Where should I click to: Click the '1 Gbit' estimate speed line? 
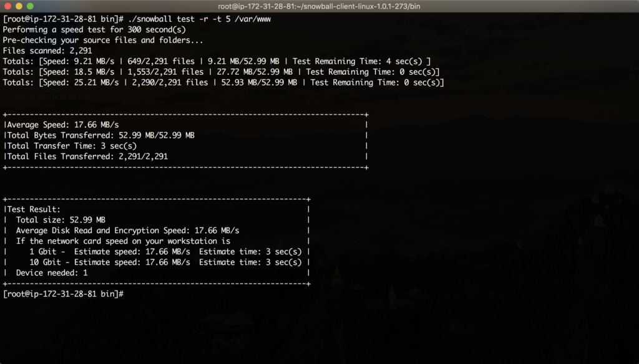click(x=165, y=252)
